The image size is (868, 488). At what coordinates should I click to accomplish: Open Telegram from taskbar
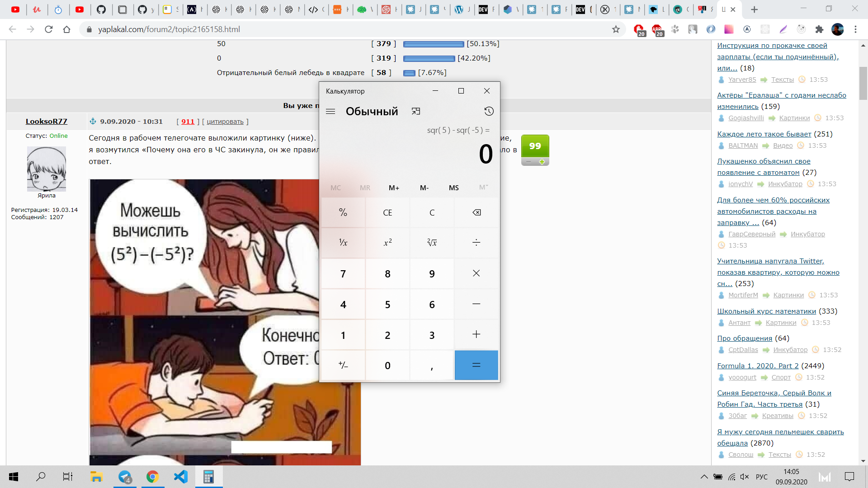coord(125,477)
